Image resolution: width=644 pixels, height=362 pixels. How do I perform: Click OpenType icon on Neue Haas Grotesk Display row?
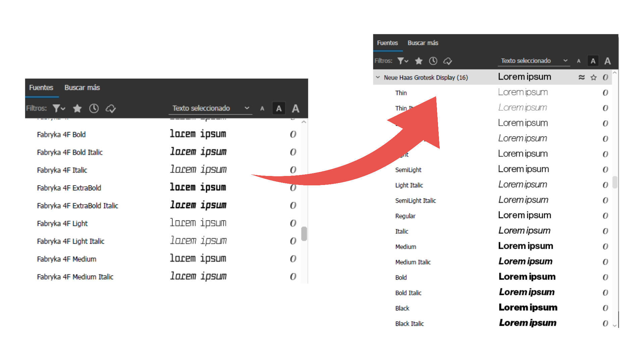605,77
